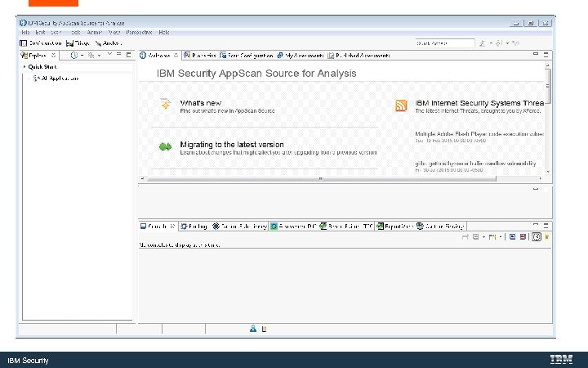Open the My Assessments tab

300,56
